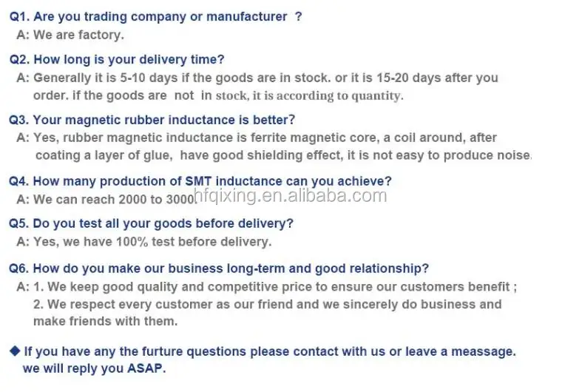Click the Q4 SMT inductance production question
579x392 pixels.
coord(200,180)
